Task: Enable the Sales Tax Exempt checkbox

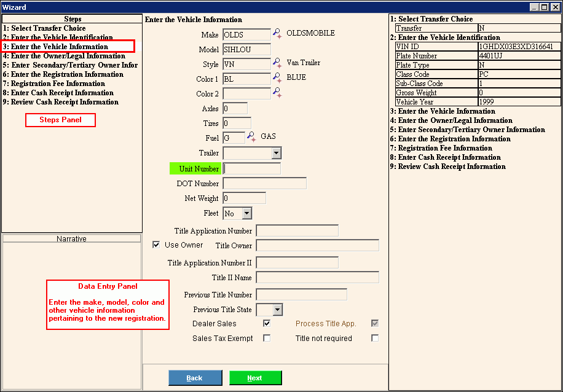Action: tap(267, 338)
